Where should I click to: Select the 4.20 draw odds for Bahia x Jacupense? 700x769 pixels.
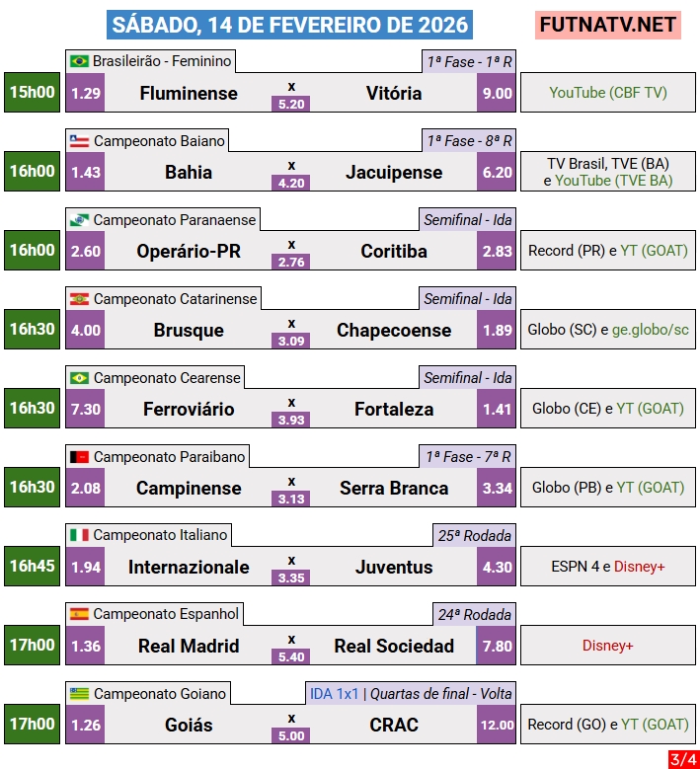tap(291, 183)
